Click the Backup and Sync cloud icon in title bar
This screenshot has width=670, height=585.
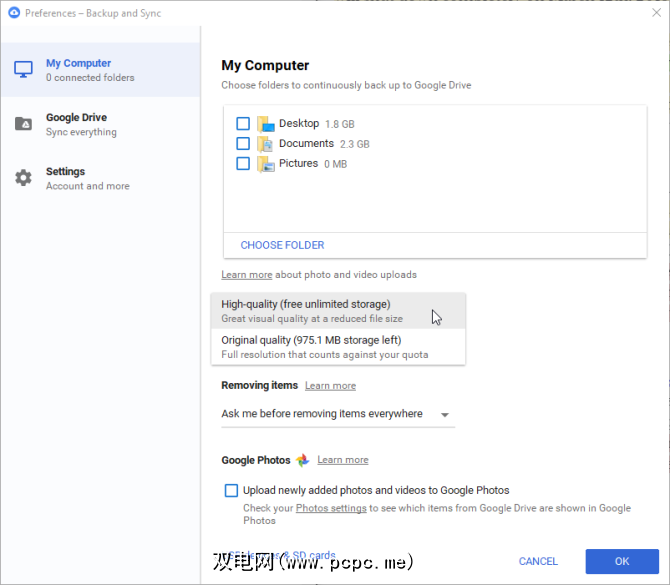tap(14, 12)
